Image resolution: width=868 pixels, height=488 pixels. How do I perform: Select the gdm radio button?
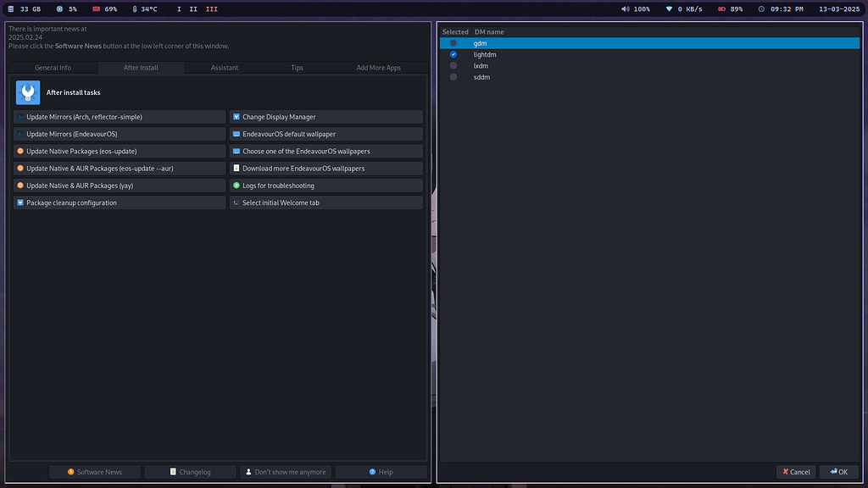(x=453, y=42)
